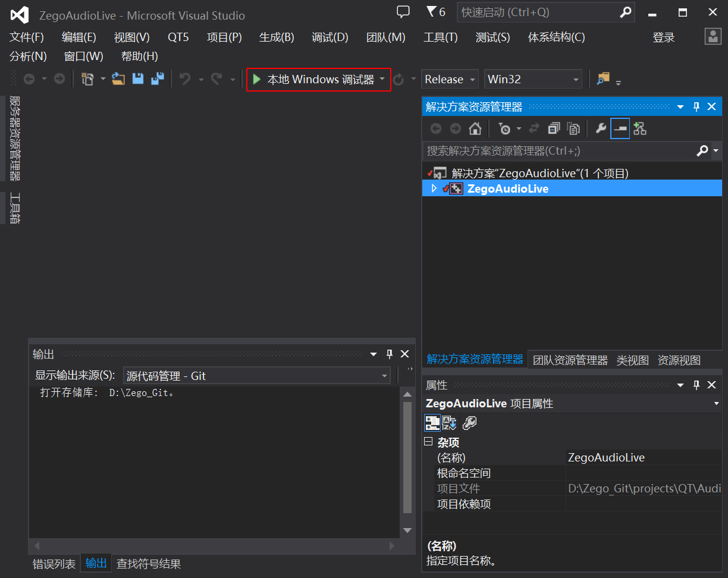
Task: Toggle the Preview Selected Items button
Action: pyautogui.click(x=620, y=128)
